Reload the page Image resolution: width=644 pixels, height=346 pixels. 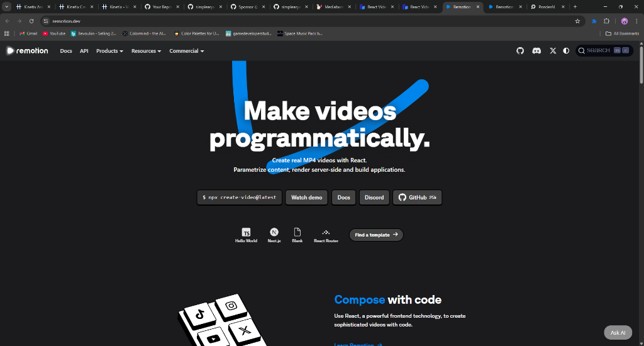(x=31, y=21)
